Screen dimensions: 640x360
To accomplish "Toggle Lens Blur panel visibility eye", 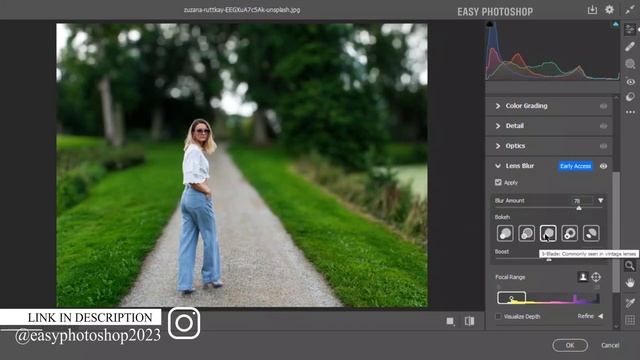I will [x=603, y=166].
